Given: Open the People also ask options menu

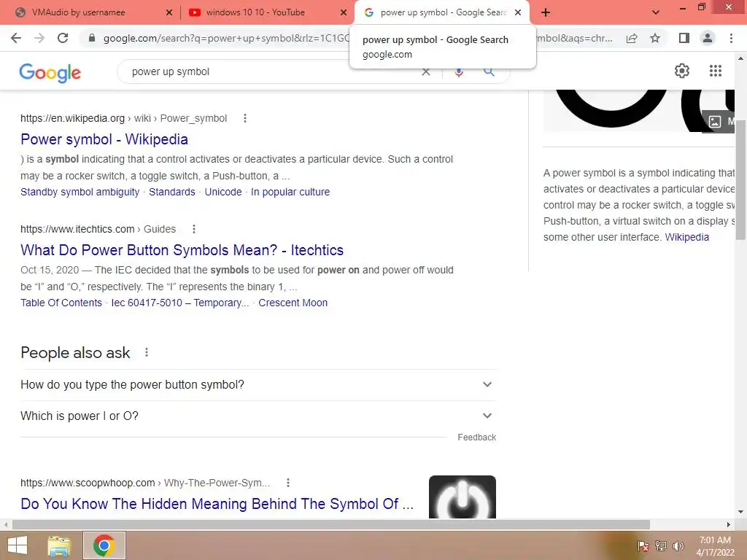Looking at the screenshot, I should 147,352.
